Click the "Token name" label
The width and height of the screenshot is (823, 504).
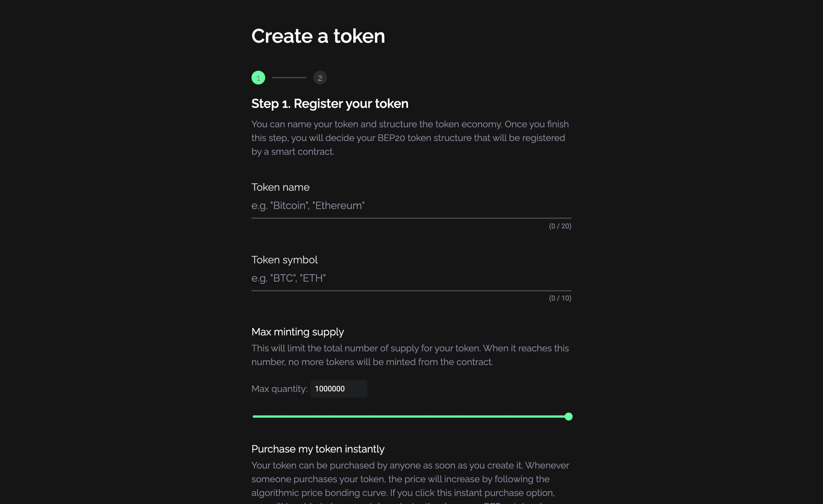click(x=281, y=187)
